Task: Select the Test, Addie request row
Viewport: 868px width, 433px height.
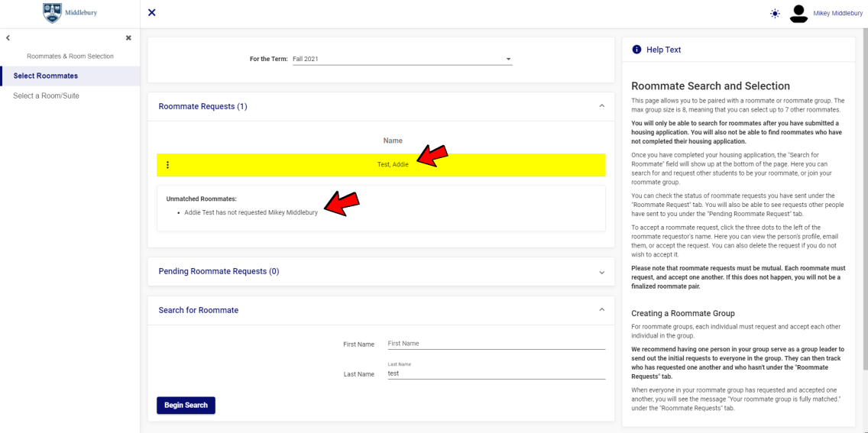Action: (x=393, y=165)
